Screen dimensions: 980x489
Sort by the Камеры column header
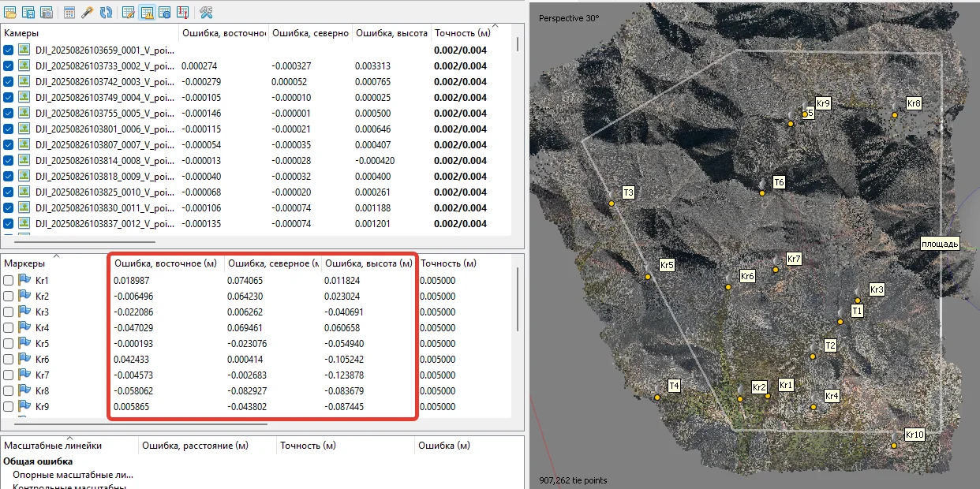(x=22, y=33)
